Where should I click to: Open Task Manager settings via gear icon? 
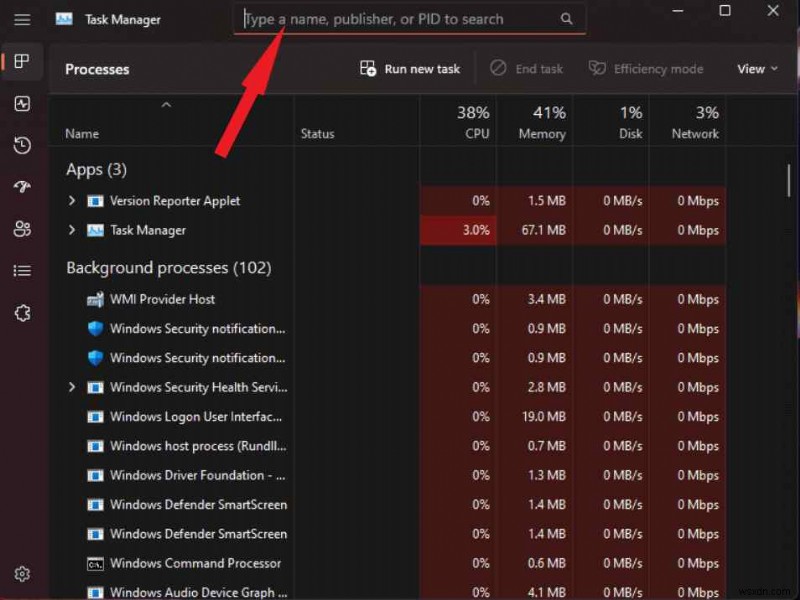pos(22,573)
